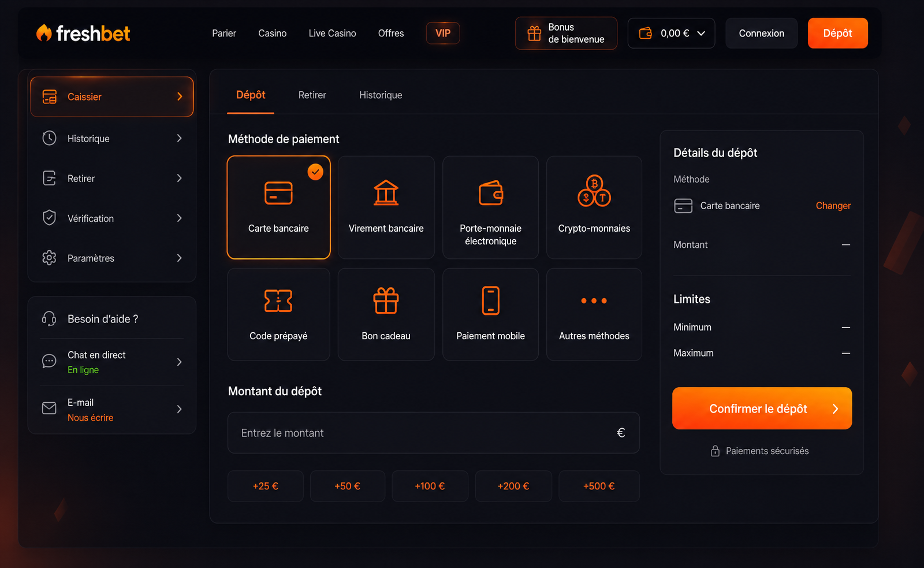
Task: Click the E-mail envelope icon
Action: click(x=49, y=409)
